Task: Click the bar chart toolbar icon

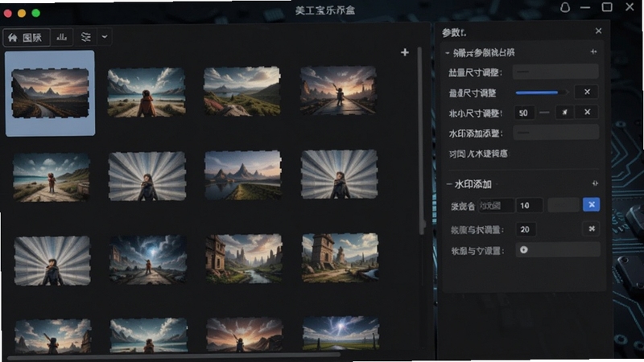Action: 62,37
